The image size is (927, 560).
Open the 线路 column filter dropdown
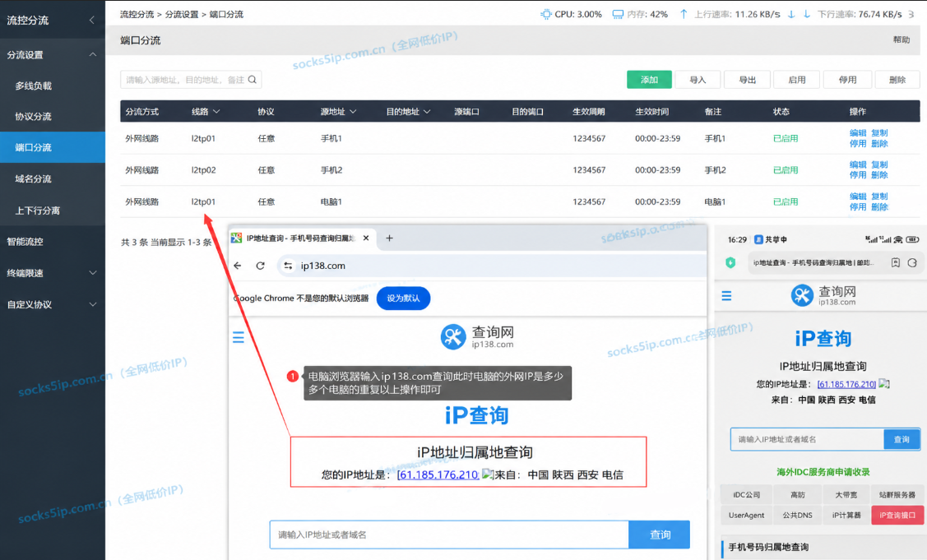click(x=216, y=111)
